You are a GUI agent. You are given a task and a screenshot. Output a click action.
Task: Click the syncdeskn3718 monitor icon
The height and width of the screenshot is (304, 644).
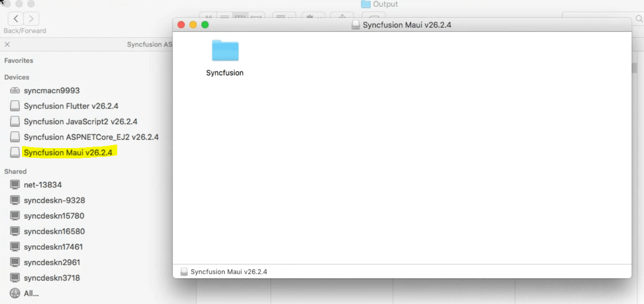tap(15, 278)
